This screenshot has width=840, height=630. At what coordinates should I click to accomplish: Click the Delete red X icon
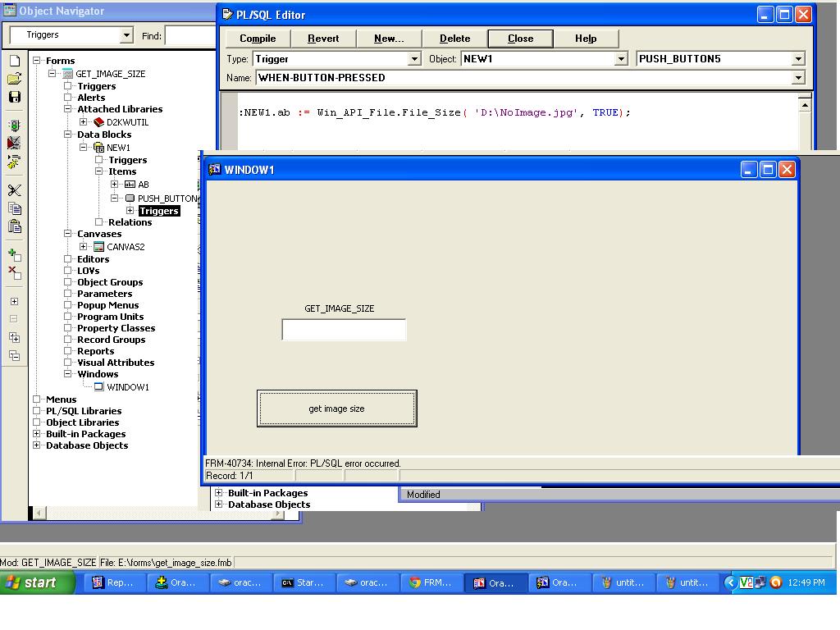[14, 272]
